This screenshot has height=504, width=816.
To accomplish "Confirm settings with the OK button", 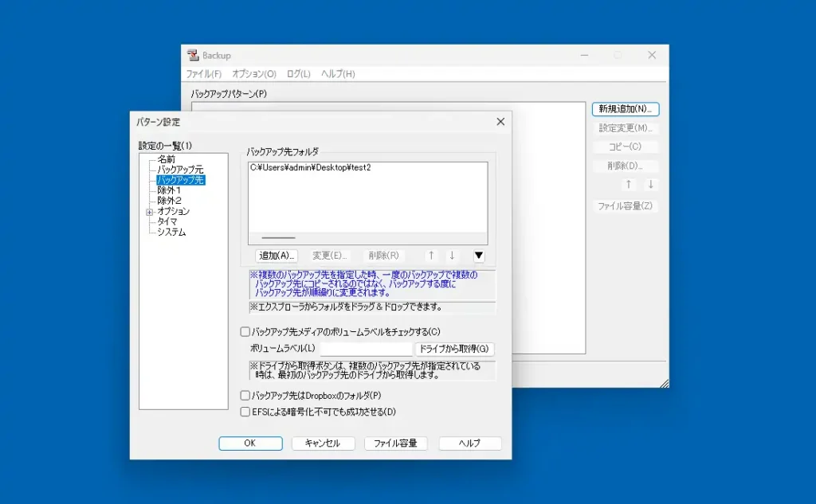I will 250,443.
